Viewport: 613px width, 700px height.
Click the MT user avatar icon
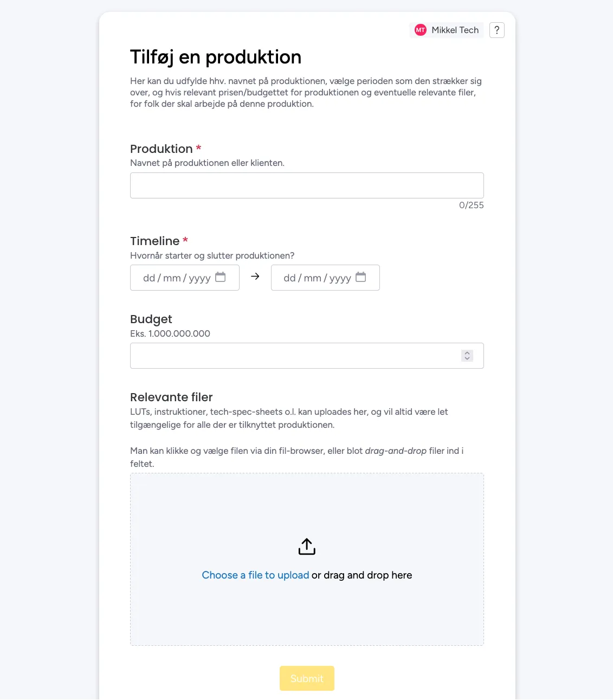421,30
